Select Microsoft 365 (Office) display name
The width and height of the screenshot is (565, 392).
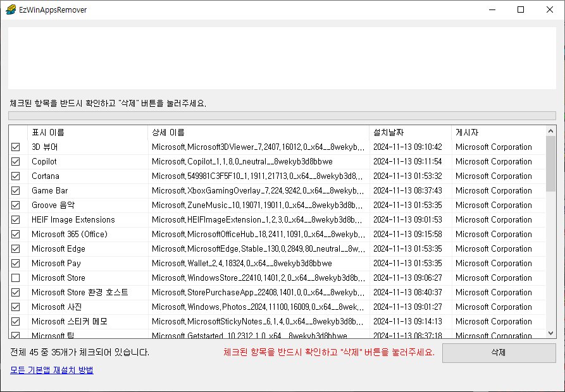pos(70,235)
